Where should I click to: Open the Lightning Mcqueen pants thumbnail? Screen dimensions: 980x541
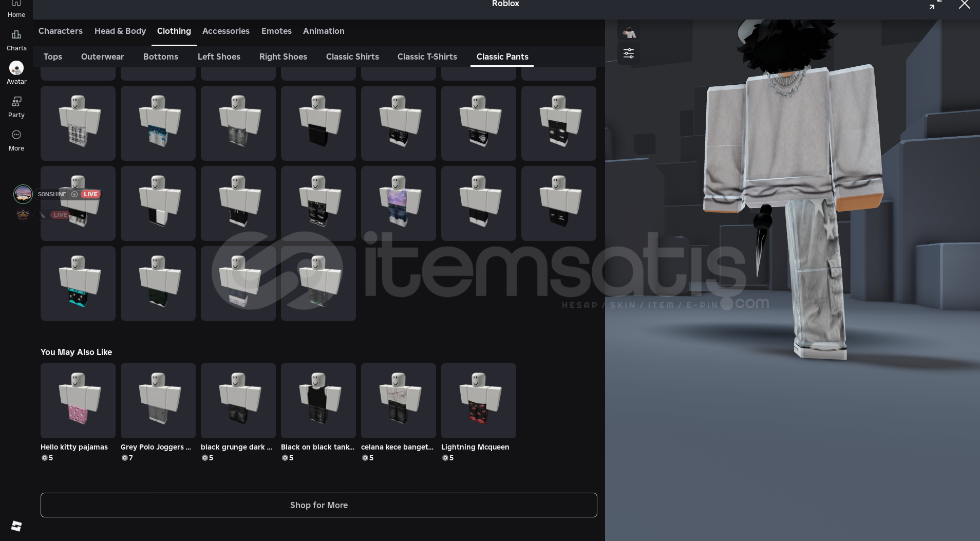[479, 401]
